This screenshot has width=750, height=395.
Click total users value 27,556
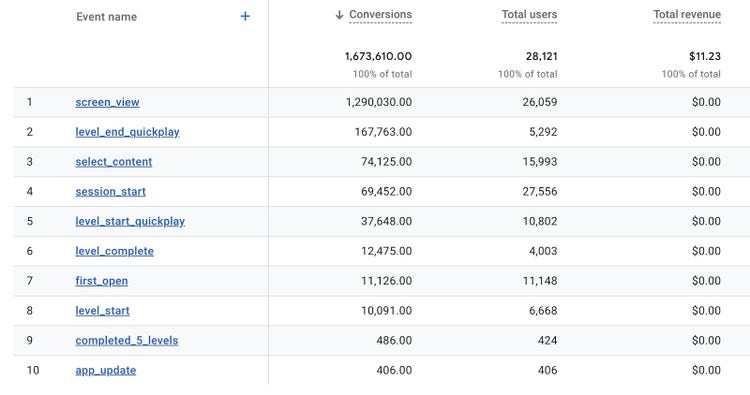coord(540,191)
